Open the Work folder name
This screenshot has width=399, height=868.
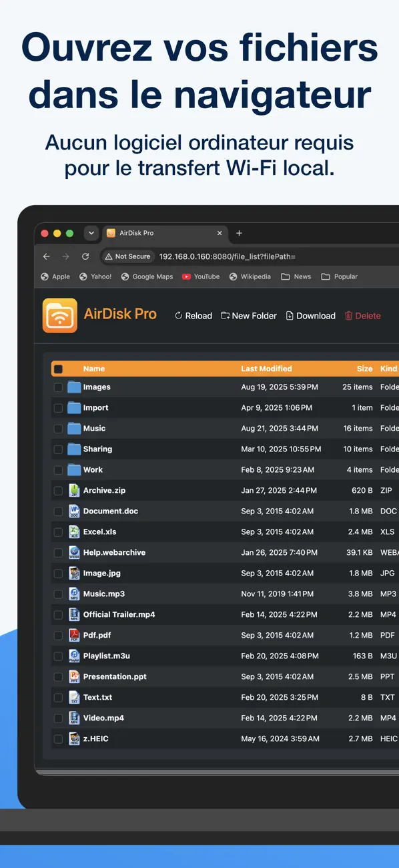[93, 470]
